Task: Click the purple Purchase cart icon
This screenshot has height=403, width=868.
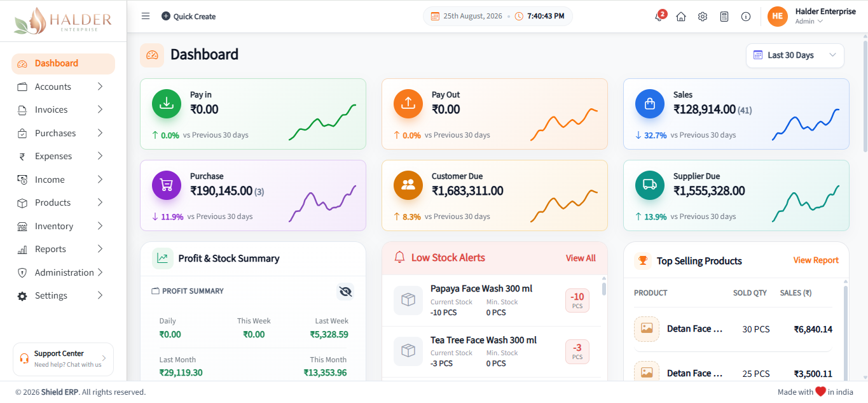Action: click(x=167, y=185)
